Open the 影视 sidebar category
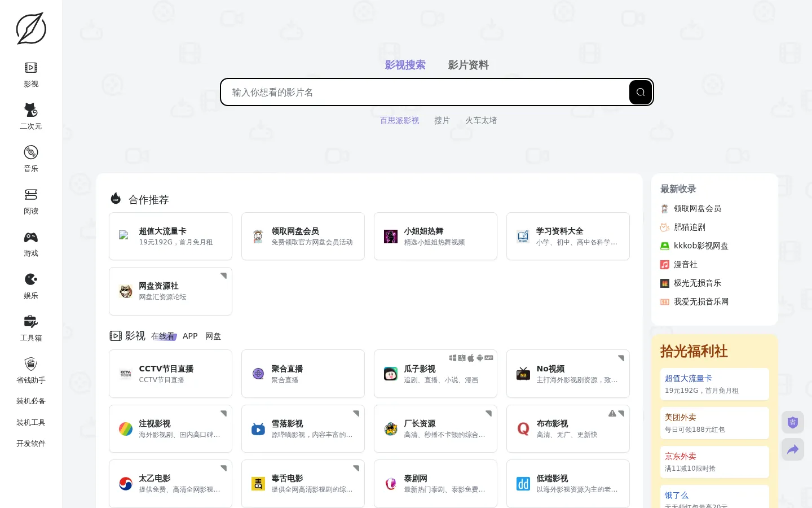Image resolution: width=812 pixels, height=508 pixels. [31, 75]
